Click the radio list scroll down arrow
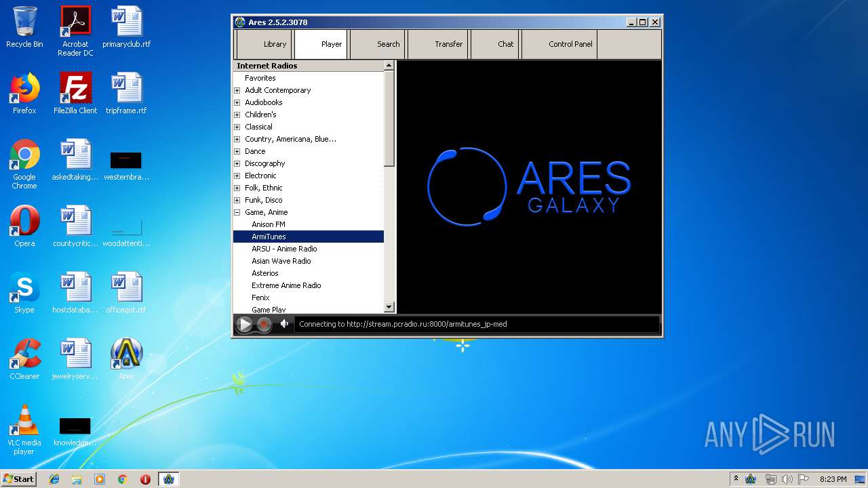This screenshot has height=488, width=868. click(x=389, y=307)
